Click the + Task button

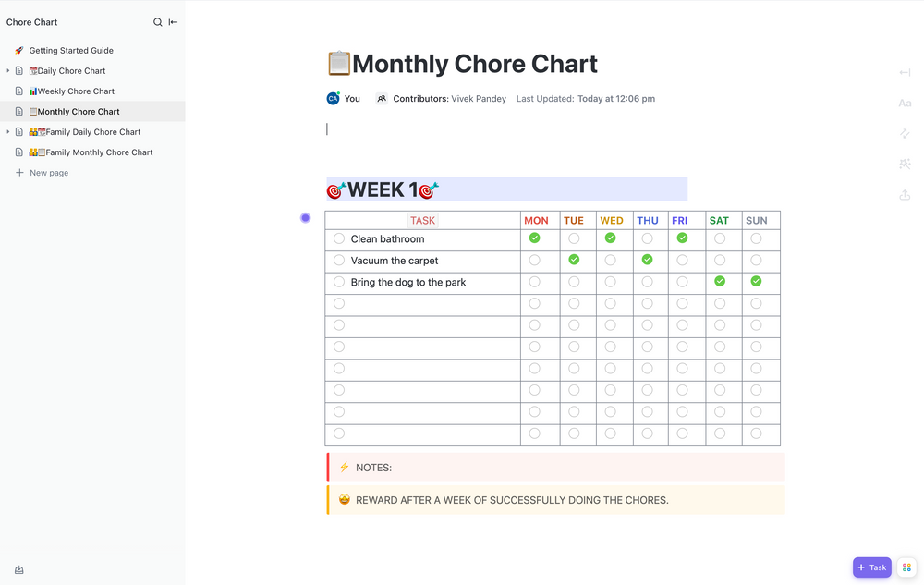pos(871,567)
